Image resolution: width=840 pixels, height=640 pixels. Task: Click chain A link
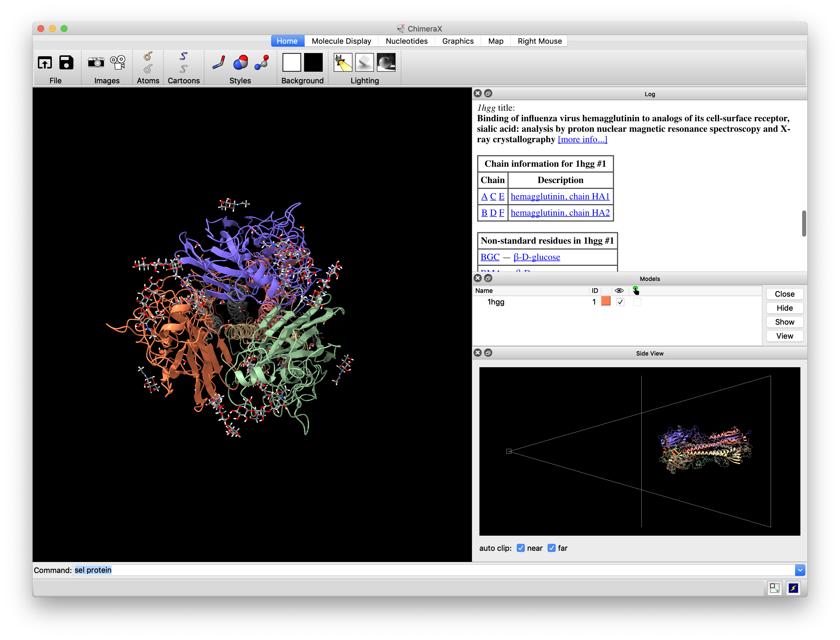click(x=484, y=196)
